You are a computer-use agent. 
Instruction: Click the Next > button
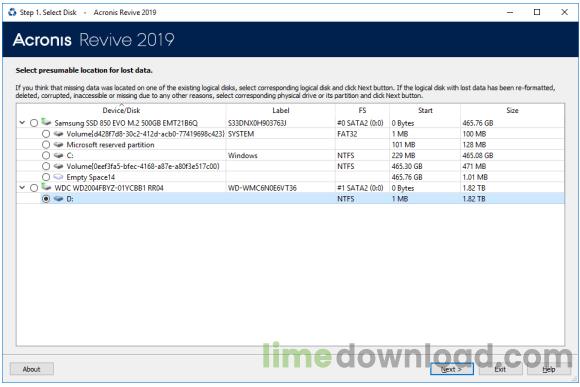[x=452, y=369]
